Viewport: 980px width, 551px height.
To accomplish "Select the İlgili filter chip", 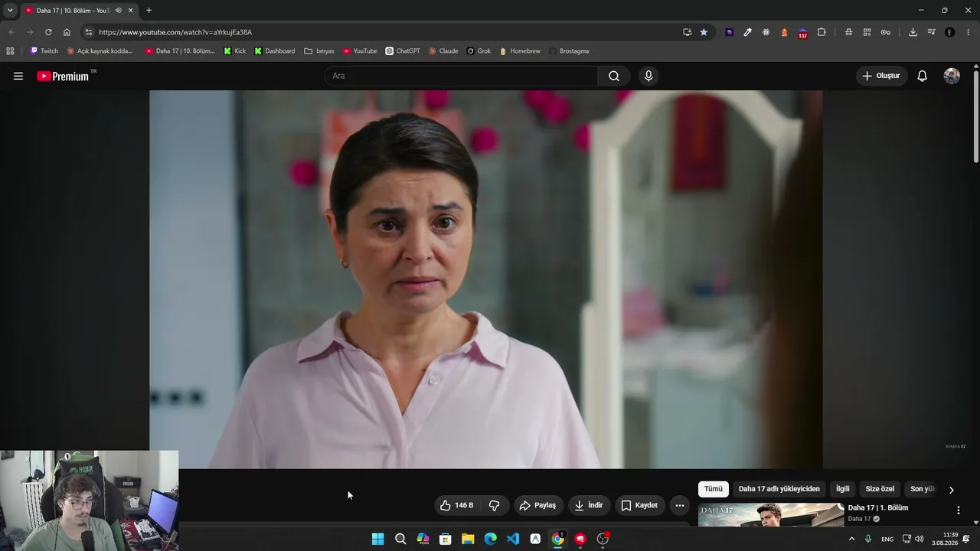I will click(x=843, y=489).
